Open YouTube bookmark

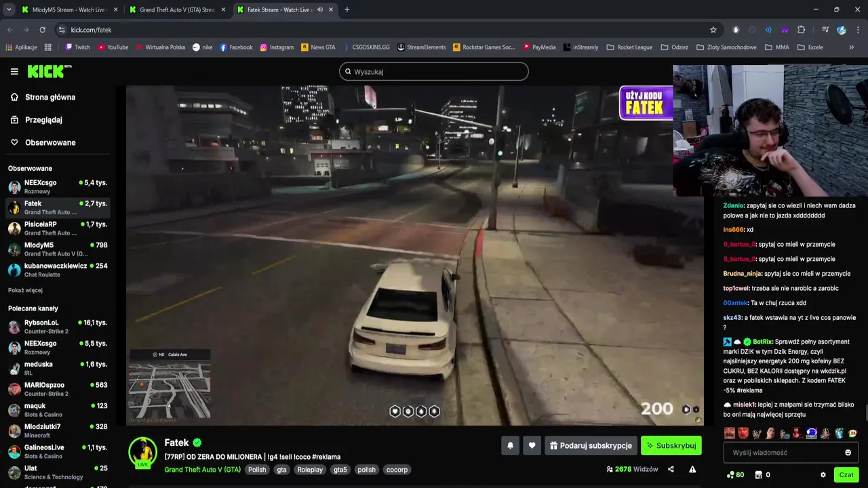[113, 47]
